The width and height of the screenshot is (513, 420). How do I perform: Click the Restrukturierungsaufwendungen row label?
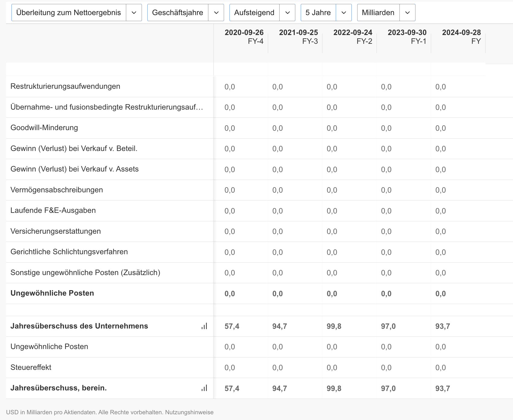[x=65, y=86]
